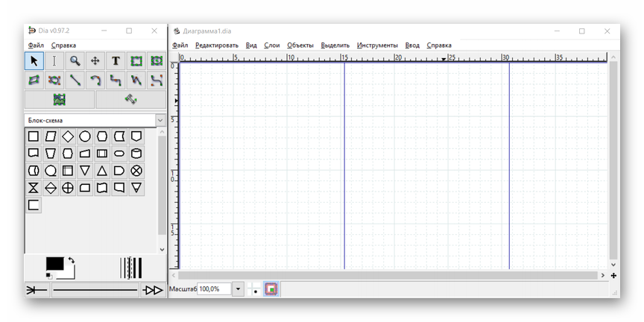This screenshot has height=322, width=644.
Task: Open the Блок-схема sheet dropdown
Action: coord(160,120)
